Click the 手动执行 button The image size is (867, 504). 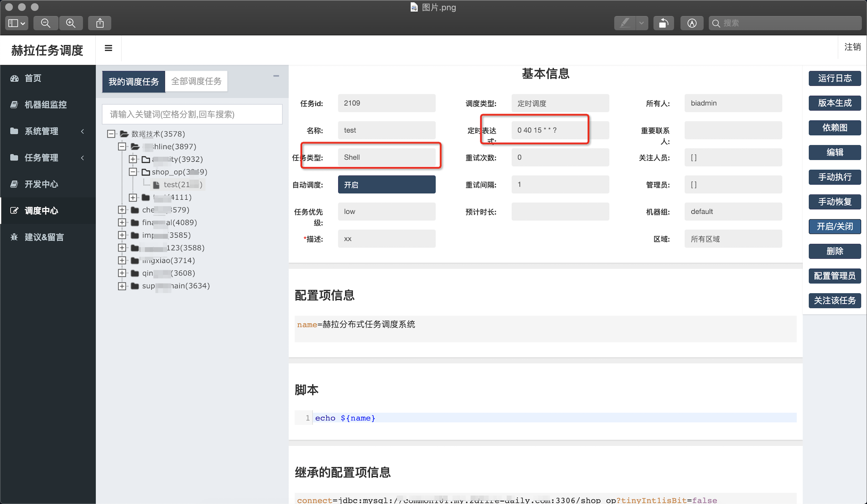click(x=834, y=177)
